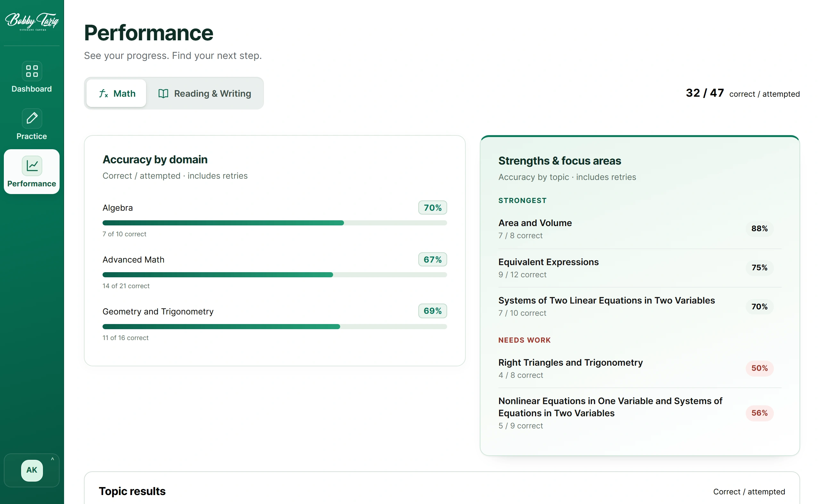Click the 'Topic results' heading
The image size is (820, 504).
132,491
